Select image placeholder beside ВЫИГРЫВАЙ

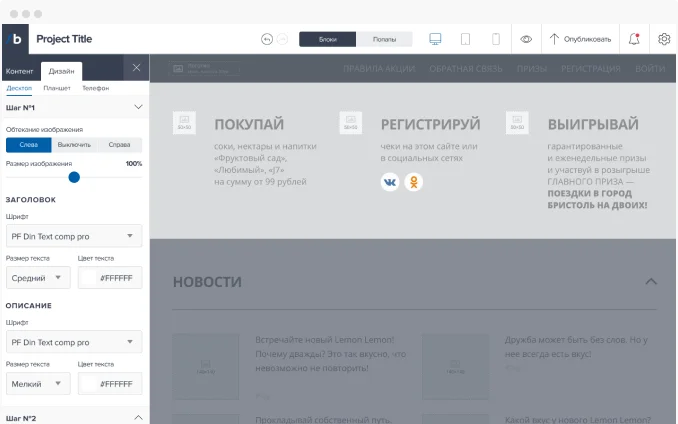point(517,123)
